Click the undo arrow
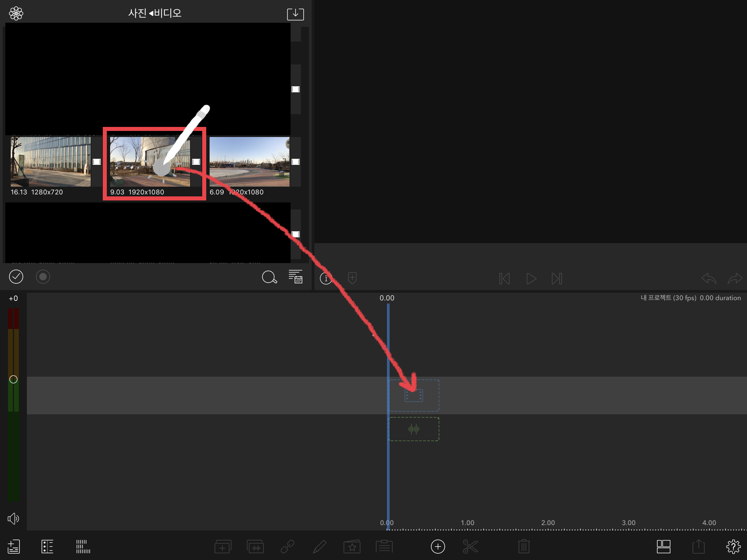 coord(708,279)
